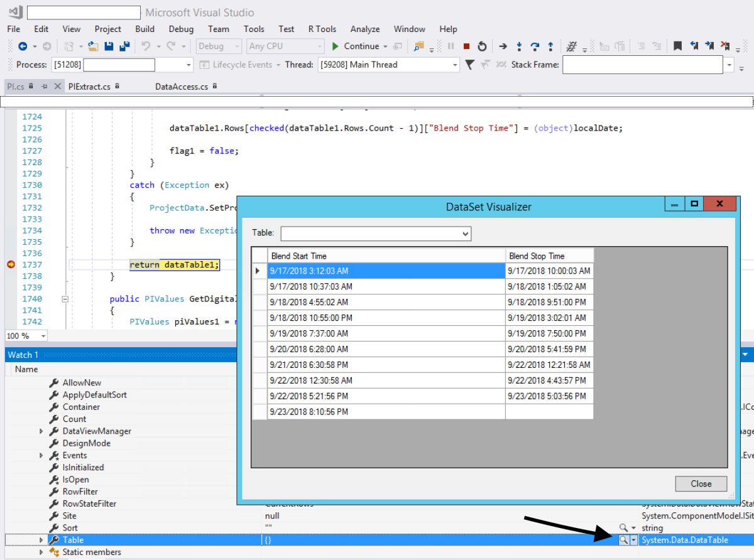Click the magnifier visualizer icon on Table row

tap(623, 540)
